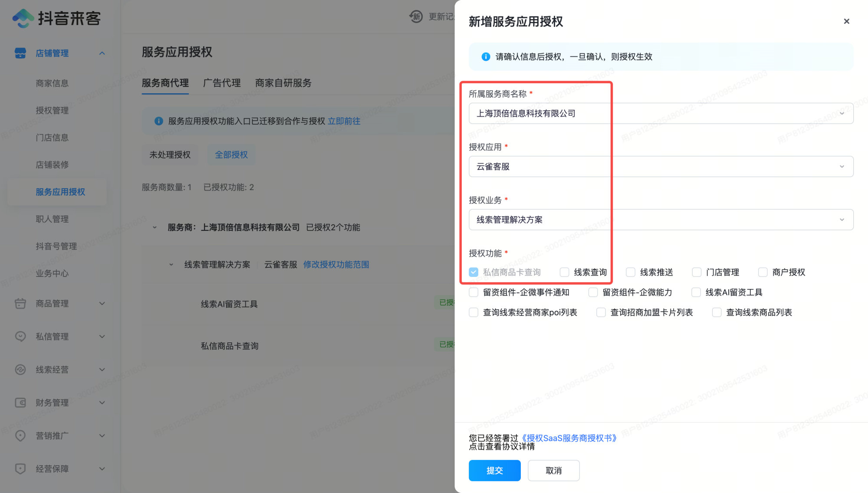The image size is (868, 493).
Task: Switch to the 广告代理 tab
Action: tap(222, 83)
